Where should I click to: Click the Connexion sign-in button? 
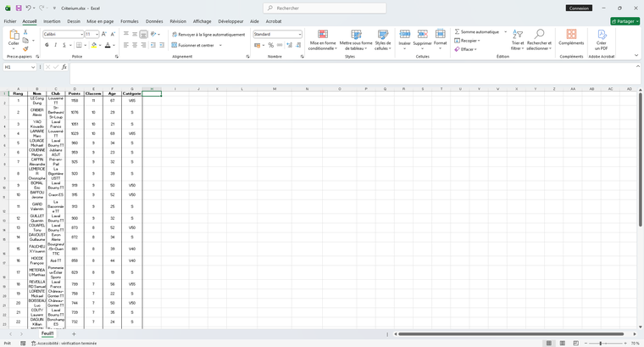pos(579,8)
